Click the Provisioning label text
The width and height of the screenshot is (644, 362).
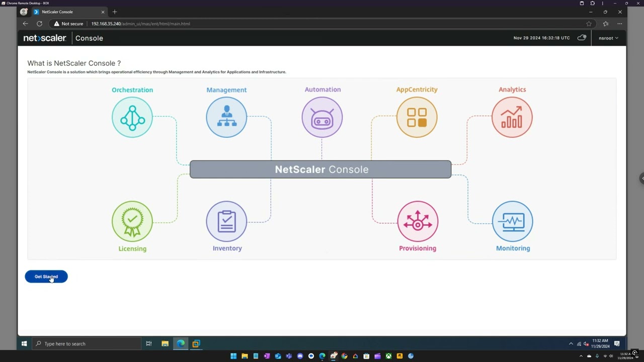tap(418, 248)
